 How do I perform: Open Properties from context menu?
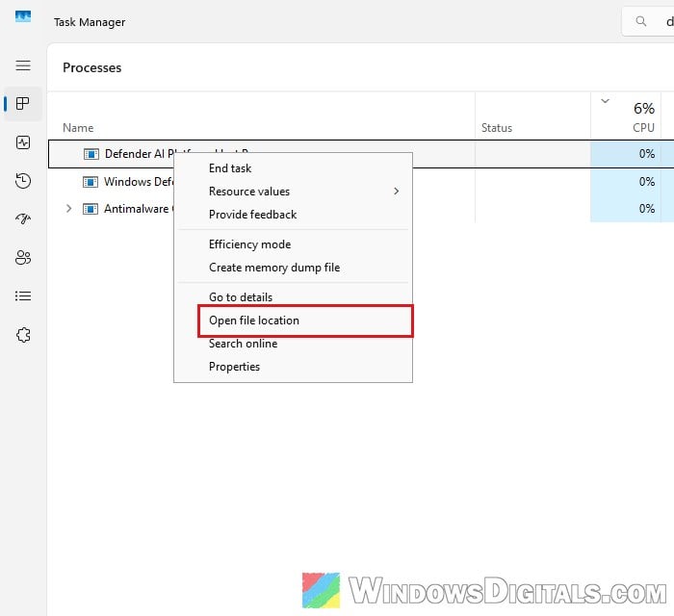pos(293,367)
